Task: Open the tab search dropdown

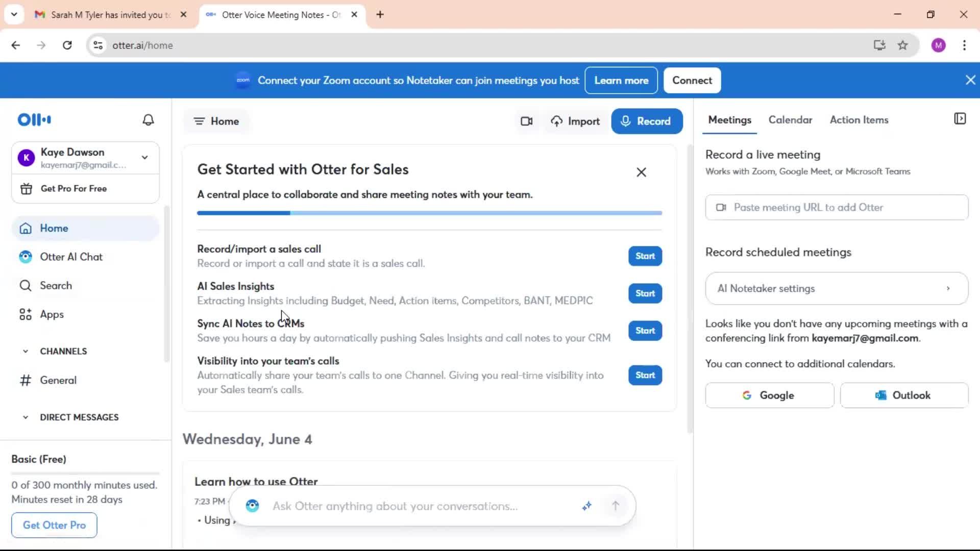Action: click(14, 15)
